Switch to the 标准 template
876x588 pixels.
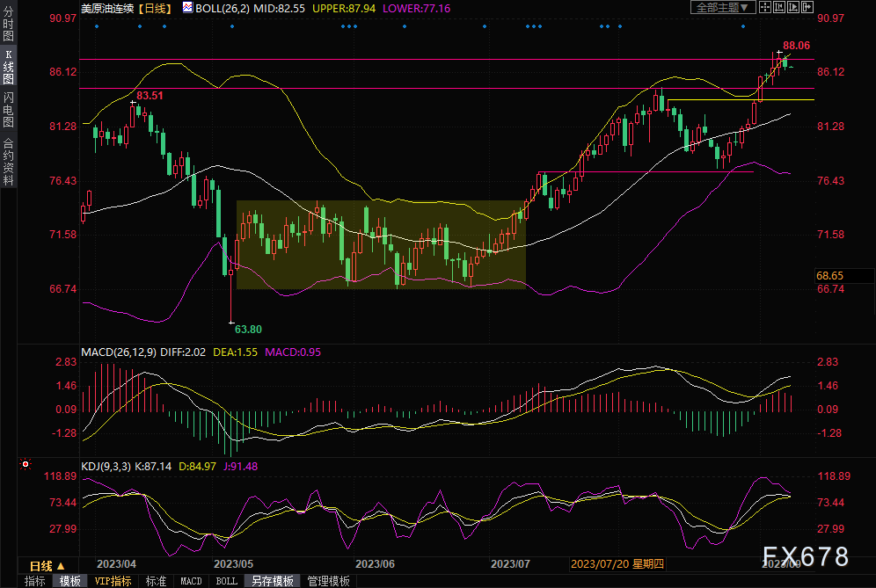[156, 581]
